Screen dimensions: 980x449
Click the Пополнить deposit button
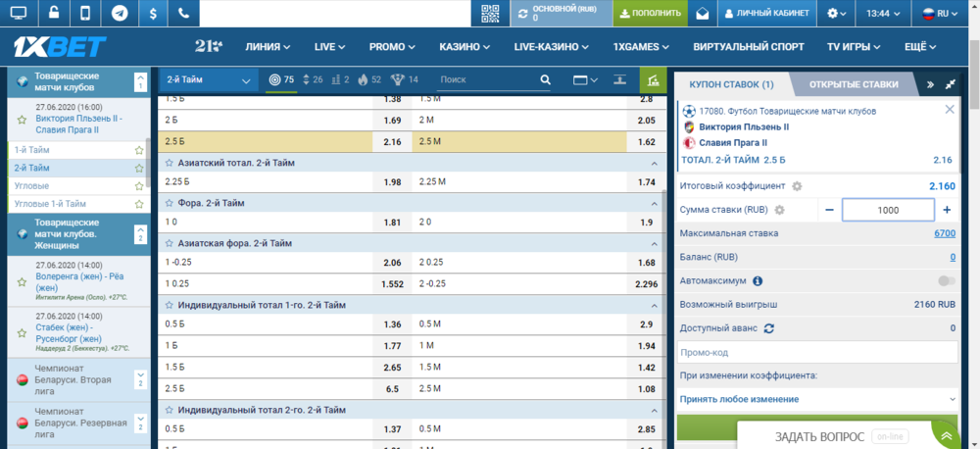pos(650,13)
